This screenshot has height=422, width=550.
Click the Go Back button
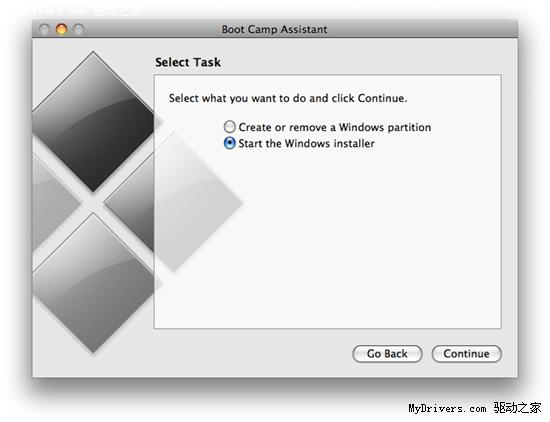pos(387,353)
